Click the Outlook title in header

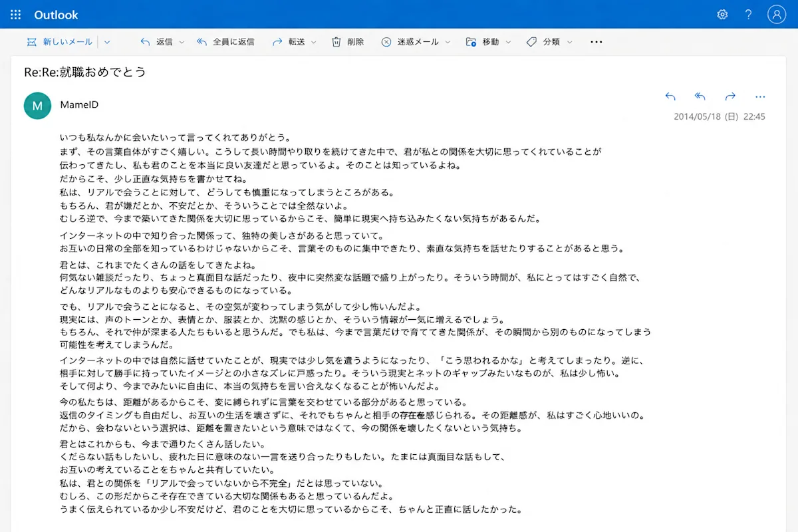pyautogui.click(x=56, y=15)
